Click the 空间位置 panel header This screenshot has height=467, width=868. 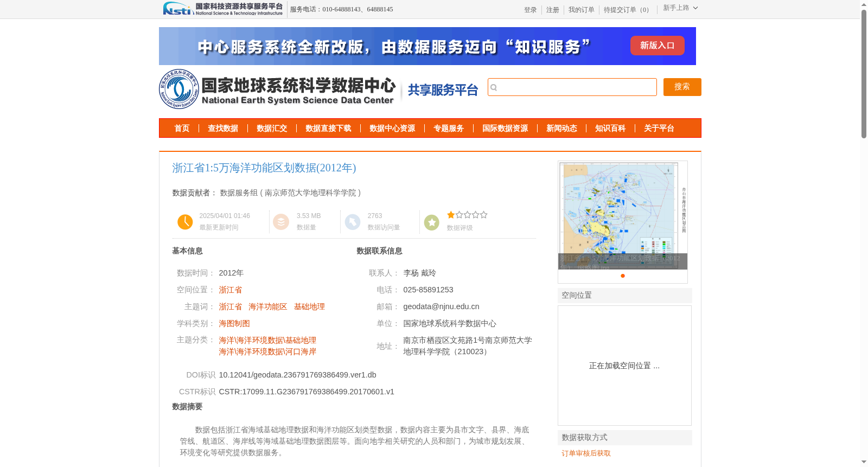[x=625, y=296]
